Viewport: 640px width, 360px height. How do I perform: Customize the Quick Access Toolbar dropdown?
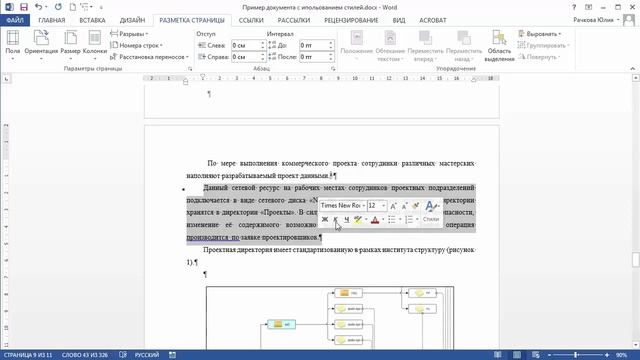[101, 7]
